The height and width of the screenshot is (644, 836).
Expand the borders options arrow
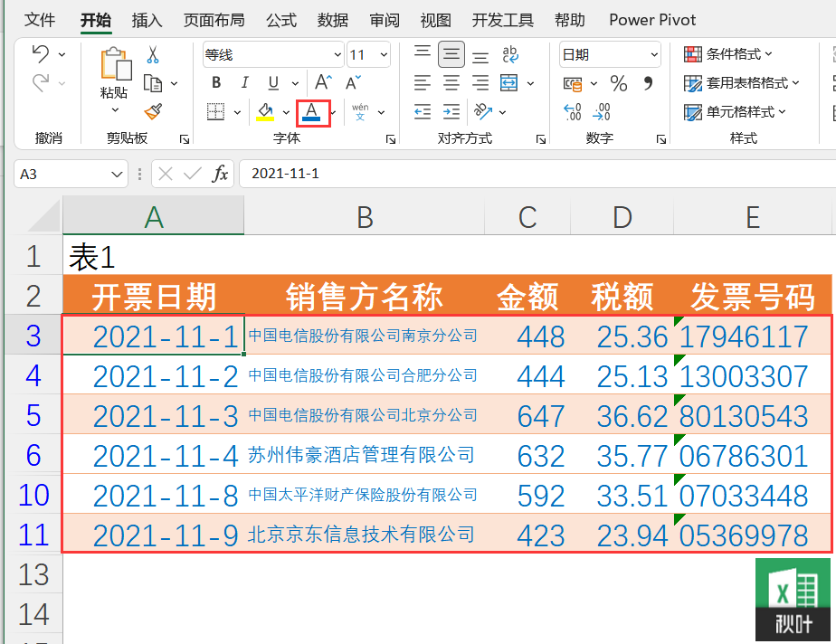237,112
